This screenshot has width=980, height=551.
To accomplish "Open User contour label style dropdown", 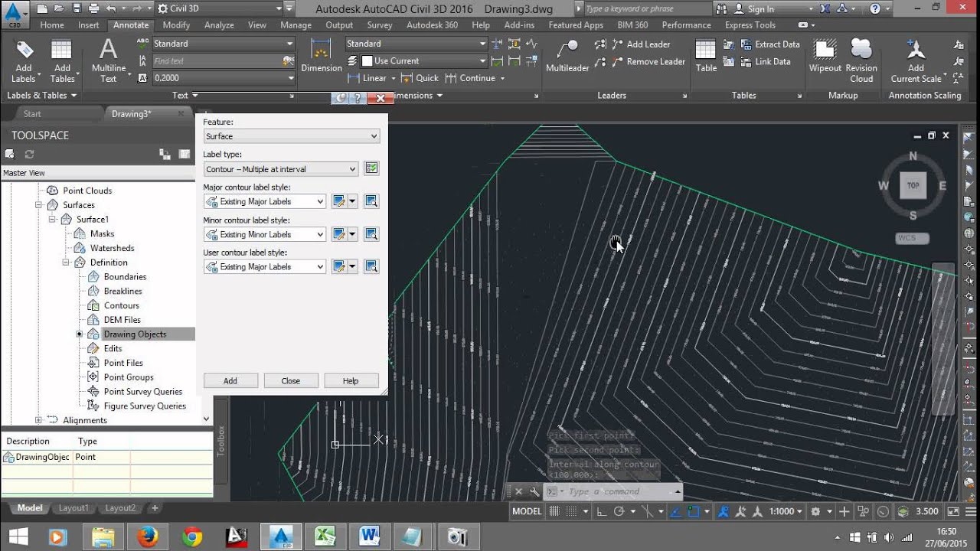I will click(x=265, y=266).
